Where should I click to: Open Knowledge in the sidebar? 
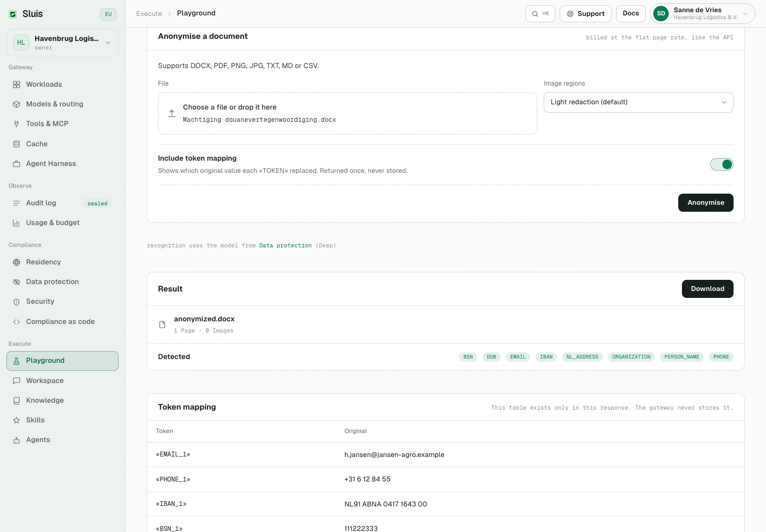62,401
